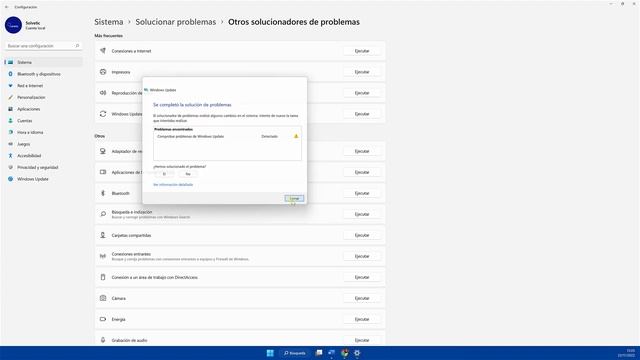Run the Cámara troubleshooter
The width and height of the screenshot is (640, 360).
[362, 298]
